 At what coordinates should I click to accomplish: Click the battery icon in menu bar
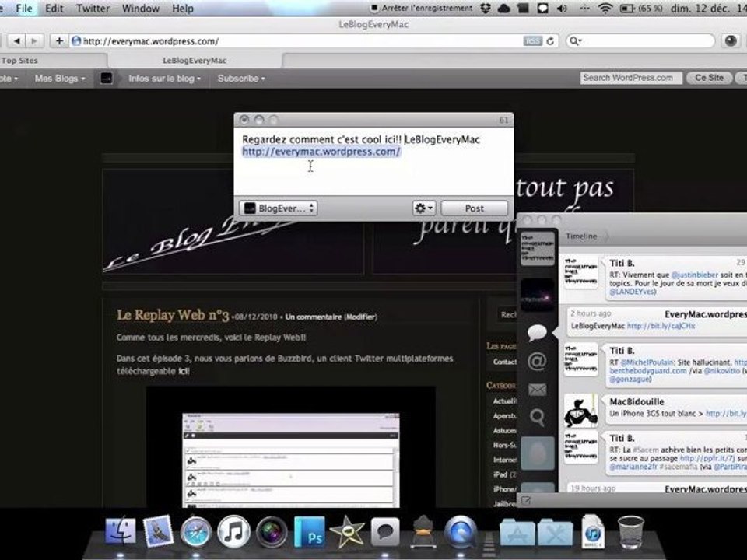(627, 9)
